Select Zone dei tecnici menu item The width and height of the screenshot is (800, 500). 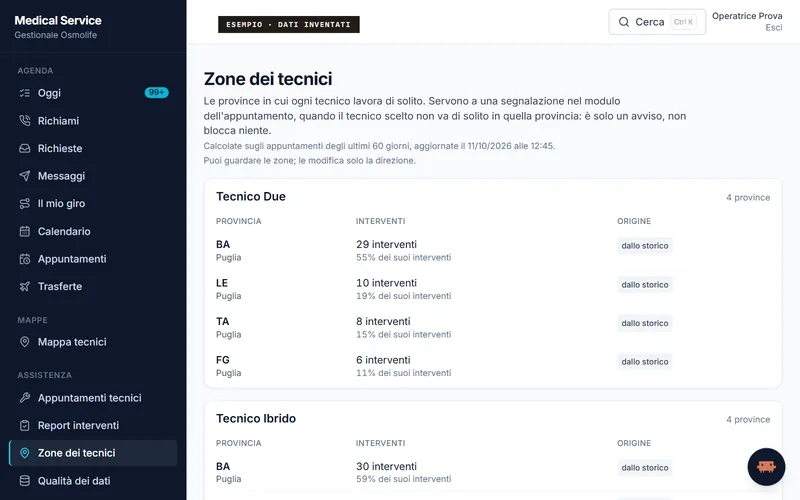click(x=93, y=453)
